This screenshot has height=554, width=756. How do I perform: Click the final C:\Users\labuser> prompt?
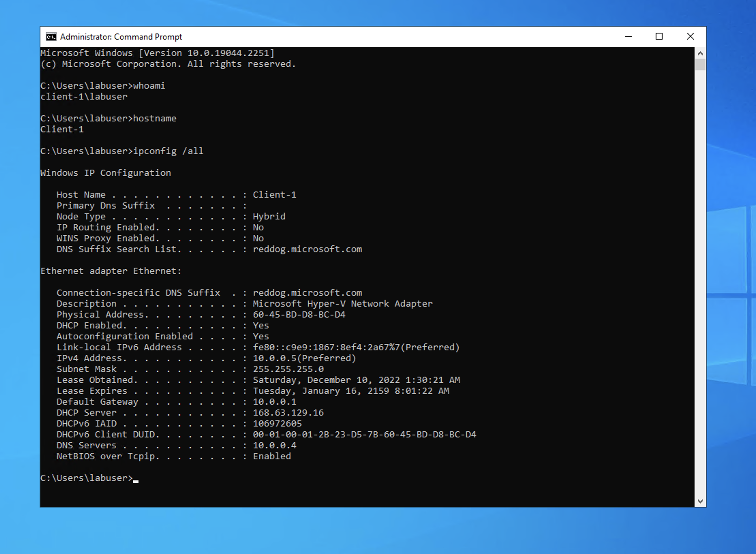pyautogui.click(x=87, y=478)
